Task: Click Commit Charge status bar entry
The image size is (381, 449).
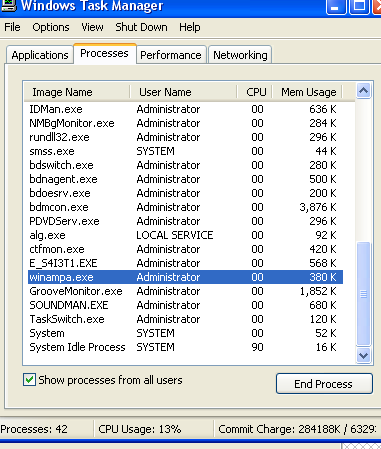Action: [297, 429]
